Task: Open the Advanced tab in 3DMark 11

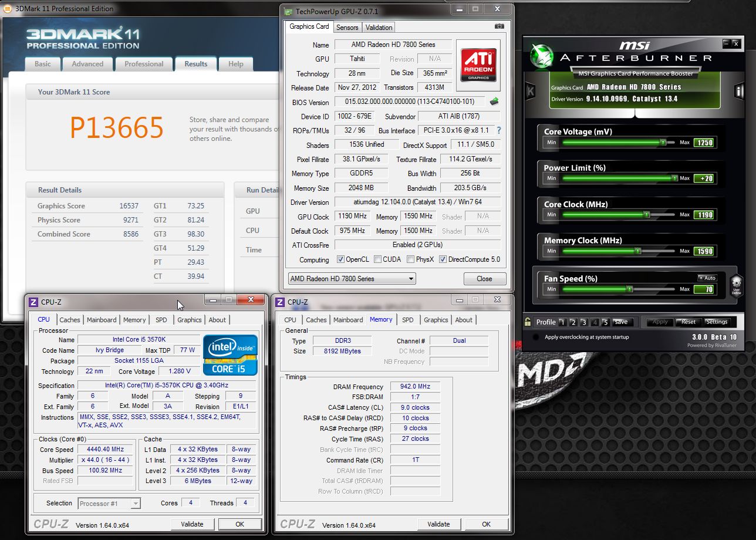Action: pyautogui.click(x=87, y=64)
